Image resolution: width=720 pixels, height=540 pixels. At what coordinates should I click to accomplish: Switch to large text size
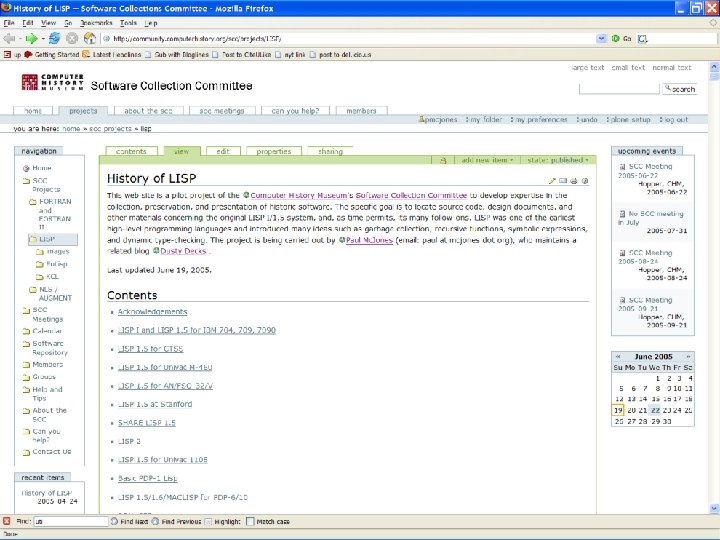click(x=587, y=68)
